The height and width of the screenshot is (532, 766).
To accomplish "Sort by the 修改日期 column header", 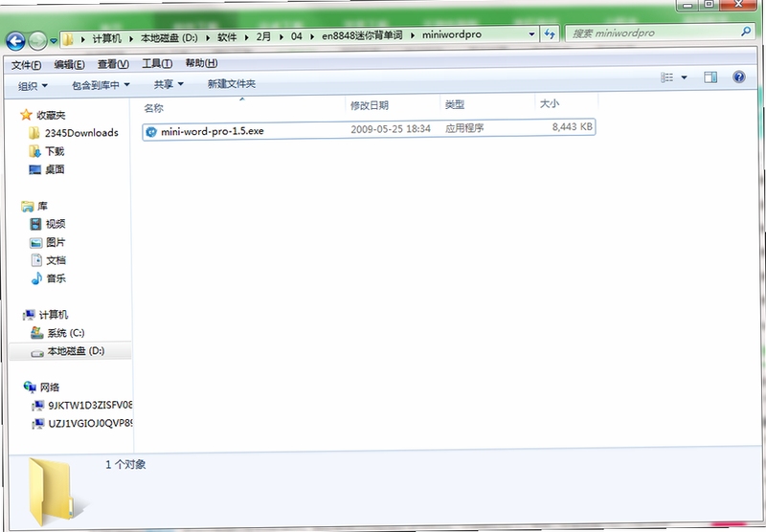I will tap(370, 105).
